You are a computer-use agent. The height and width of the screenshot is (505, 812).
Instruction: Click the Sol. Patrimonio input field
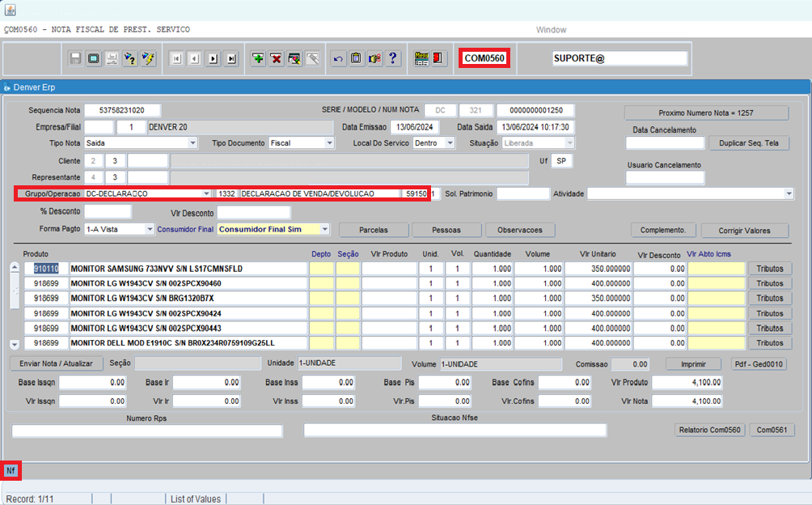click(523, 193)
